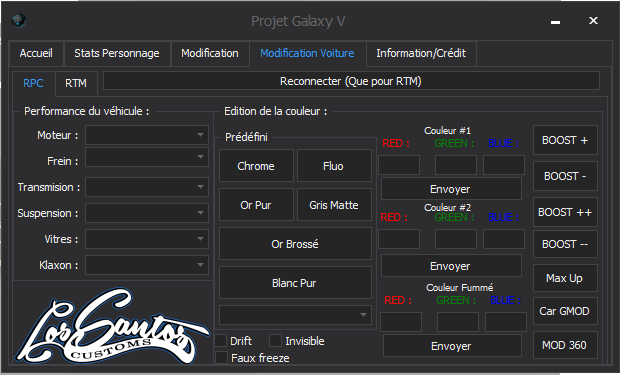Viewport: 620px width, 375px height.
Task: Expand the Suspension dropdown
Action: [147, 213]
